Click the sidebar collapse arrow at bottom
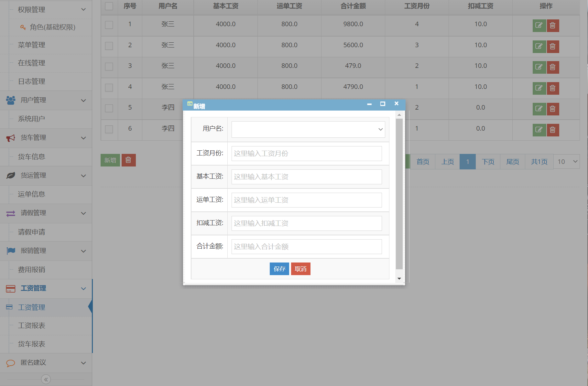The width and height of the screenshot is (588, 386). point(46,379)
